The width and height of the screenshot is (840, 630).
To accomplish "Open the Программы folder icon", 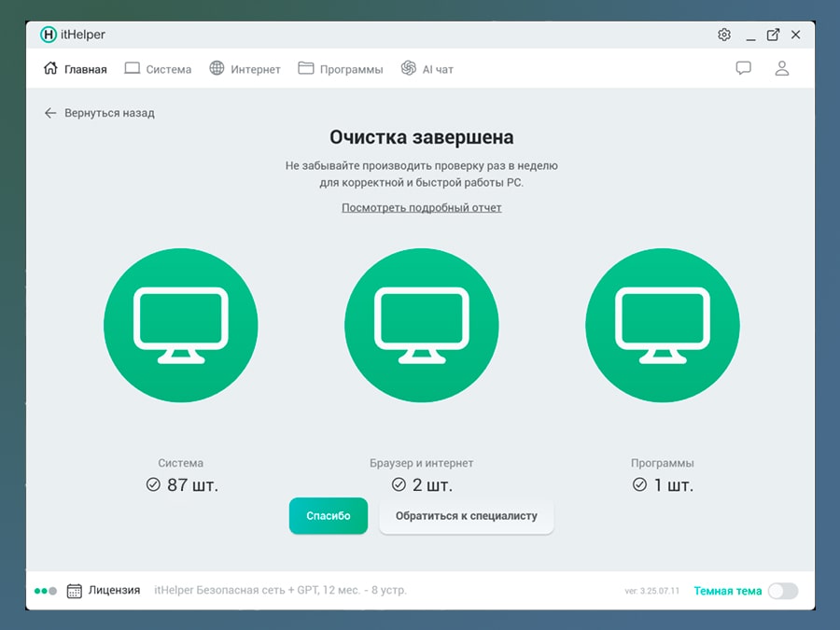I will pos(304,68).
